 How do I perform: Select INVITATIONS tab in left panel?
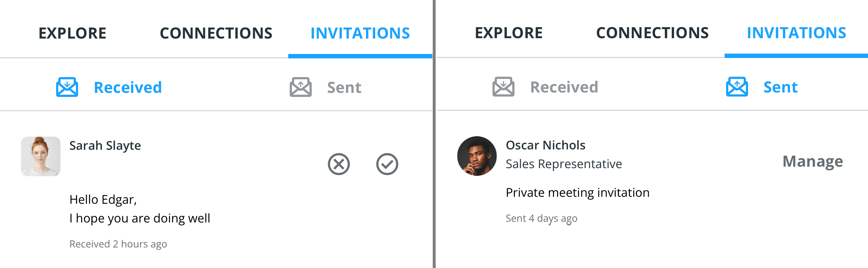[x=360, y=33]
